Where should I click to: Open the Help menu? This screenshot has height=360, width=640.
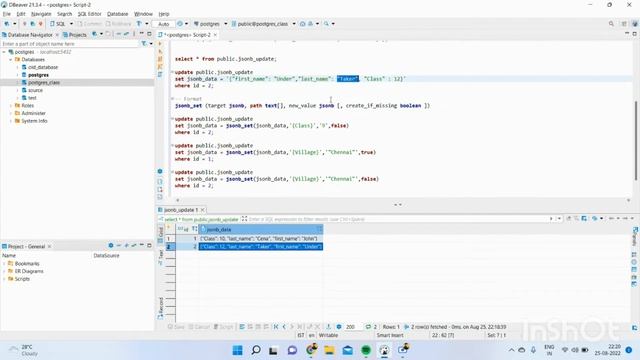164,14
